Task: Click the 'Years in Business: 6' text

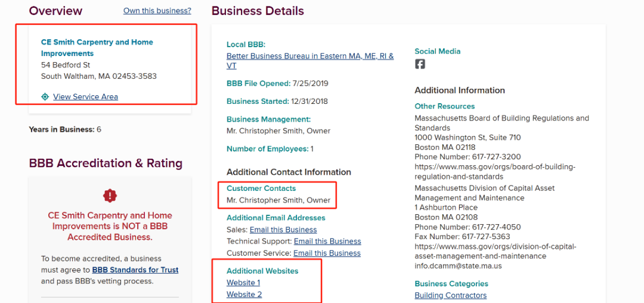Action: pyautogui.click(x=65, y=130)
